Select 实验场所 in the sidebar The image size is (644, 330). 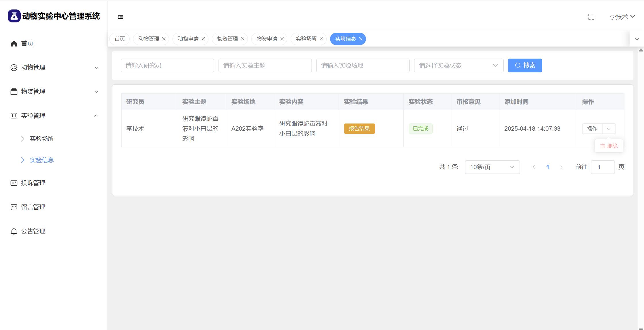pos(42,139)
